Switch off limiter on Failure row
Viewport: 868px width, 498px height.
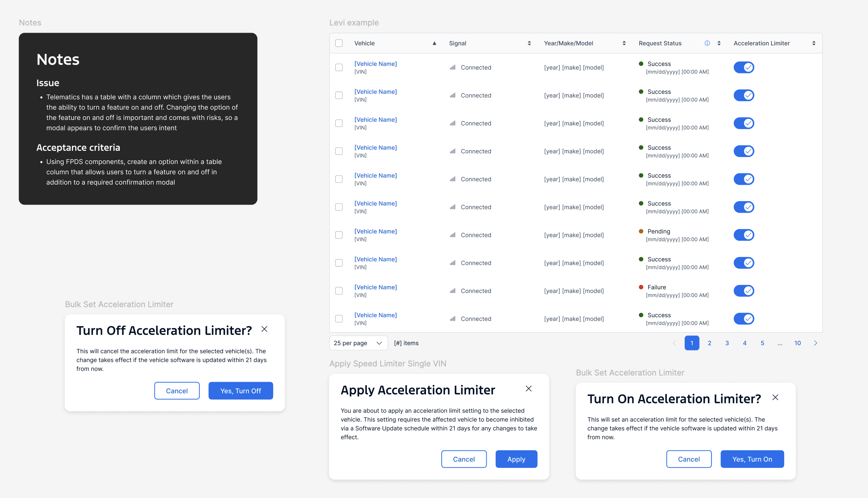click(x=744, y=291)
